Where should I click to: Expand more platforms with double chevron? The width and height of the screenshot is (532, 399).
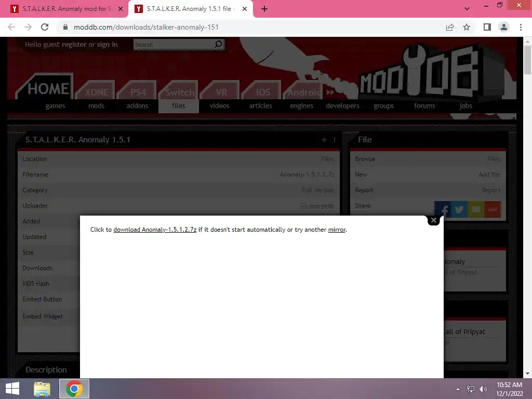click(x=330, y=92)
